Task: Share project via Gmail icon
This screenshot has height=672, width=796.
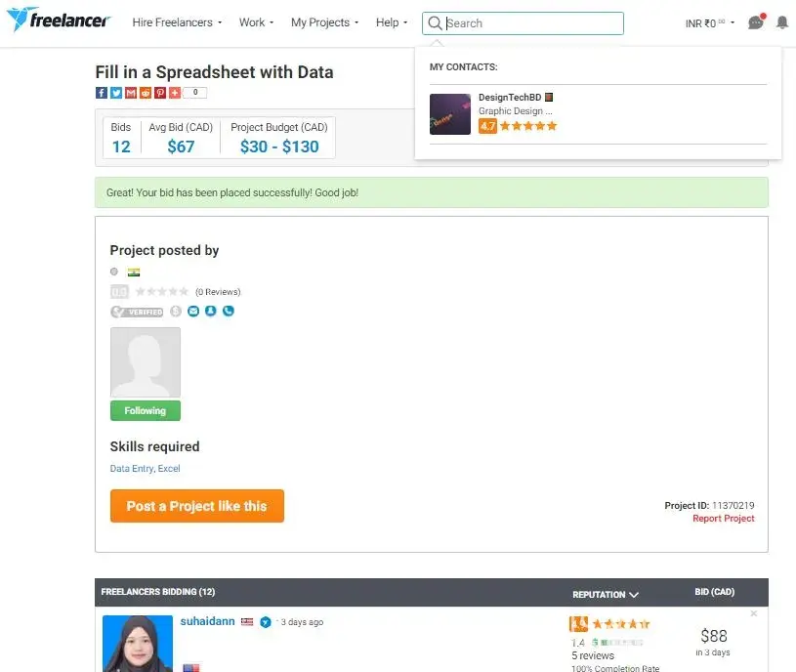Action: tap(131, 93)
